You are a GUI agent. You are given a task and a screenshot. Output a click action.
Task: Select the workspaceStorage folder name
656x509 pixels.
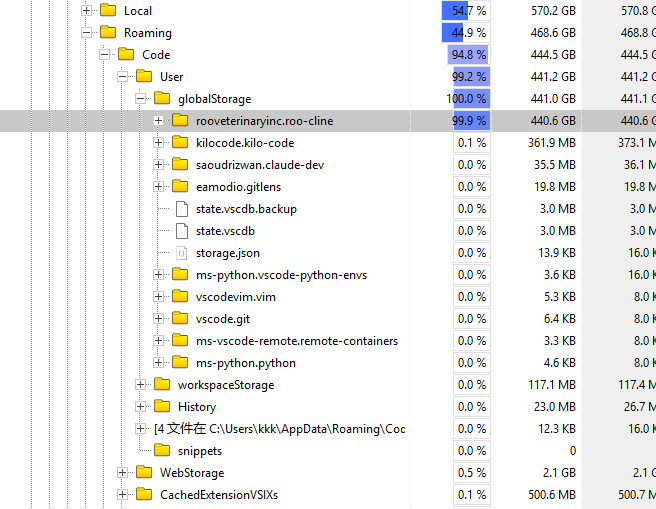point(226,385)
